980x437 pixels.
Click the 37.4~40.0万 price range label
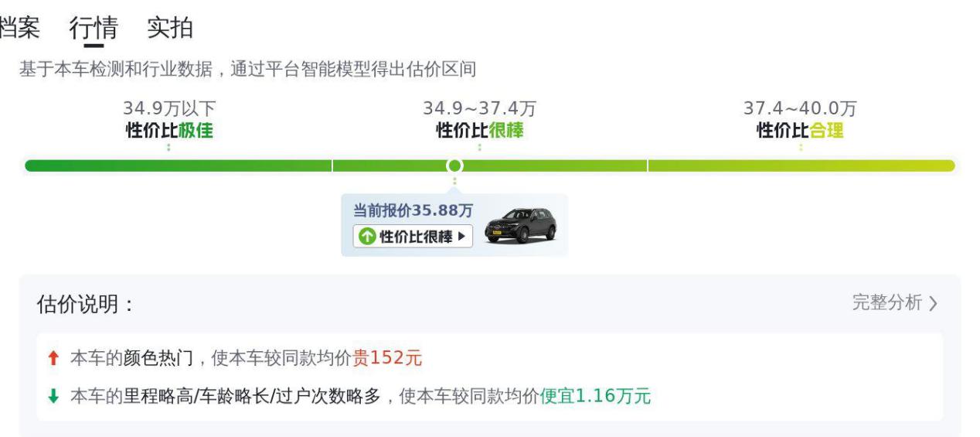tap(800, 109)
